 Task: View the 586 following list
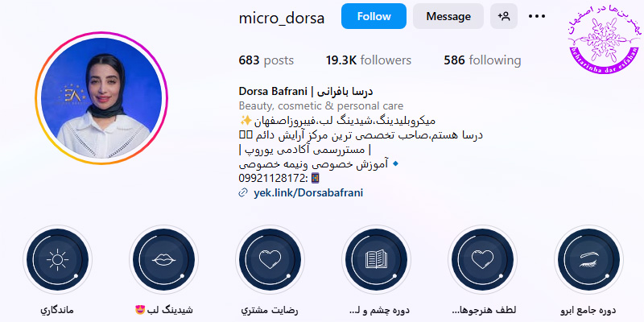[x=482, y=60]
